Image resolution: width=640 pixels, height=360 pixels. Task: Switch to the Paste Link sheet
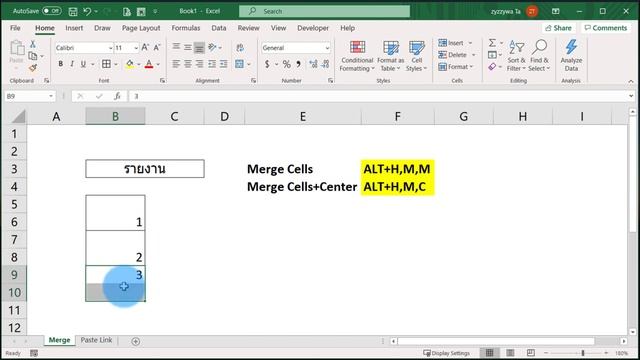(x=96, y=340)
